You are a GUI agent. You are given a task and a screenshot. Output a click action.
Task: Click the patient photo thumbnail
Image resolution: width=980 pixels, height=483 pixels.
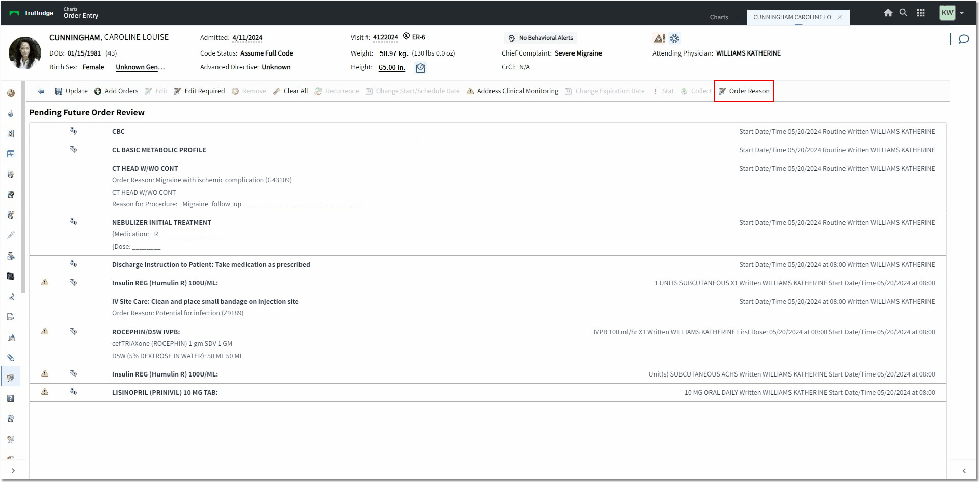25,53
